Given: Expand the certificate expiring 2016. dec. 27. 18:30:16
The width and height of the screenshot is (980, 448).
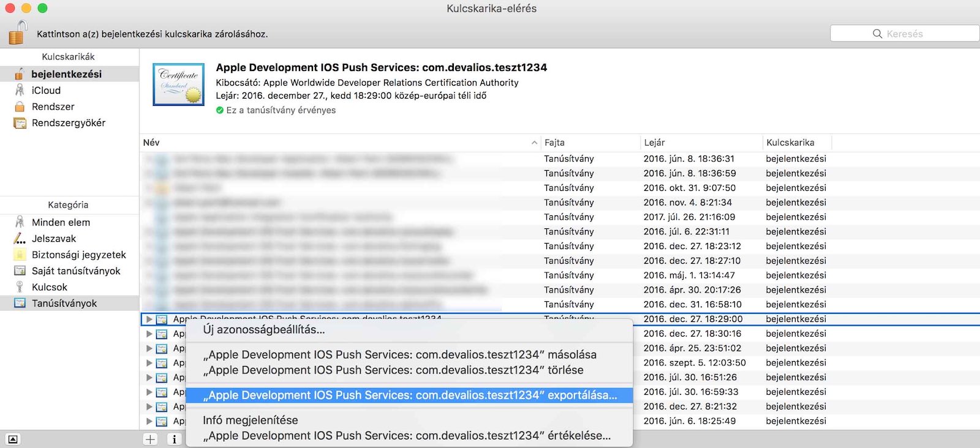Looking at the screenshot, I should 149,334.
